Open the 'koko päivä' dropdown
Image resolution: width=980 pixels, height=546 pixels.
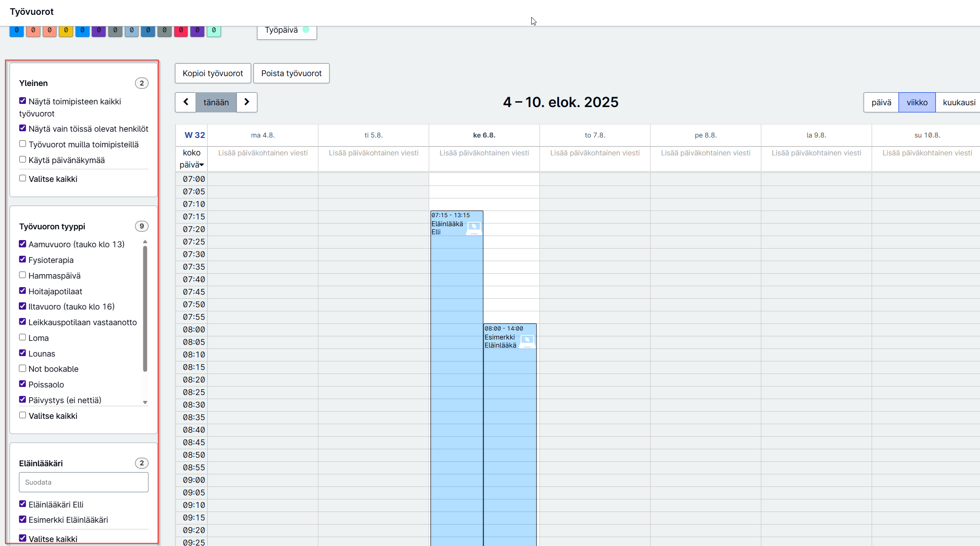click(191, 159)
